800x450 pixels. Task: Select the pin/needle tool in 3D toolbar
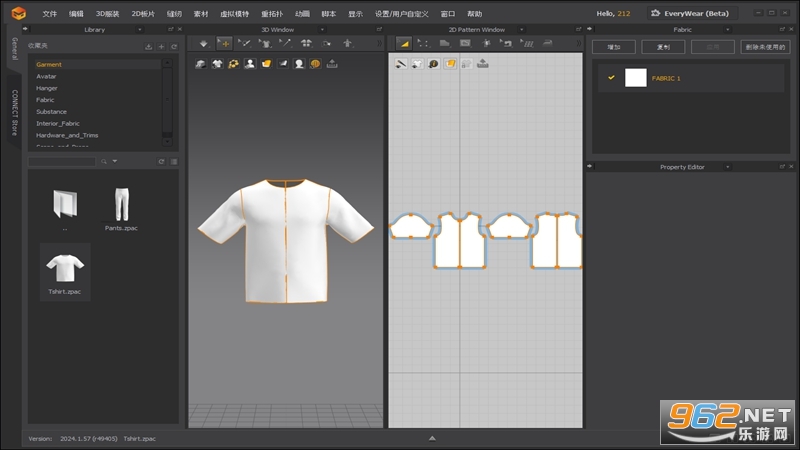(285, 43)
